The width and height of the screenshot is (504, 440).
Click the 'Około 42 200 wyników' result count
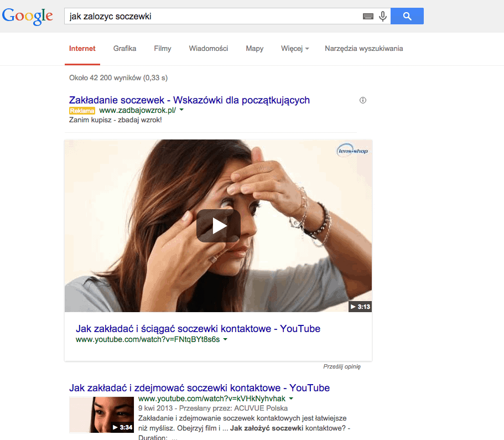coord(118,78)
